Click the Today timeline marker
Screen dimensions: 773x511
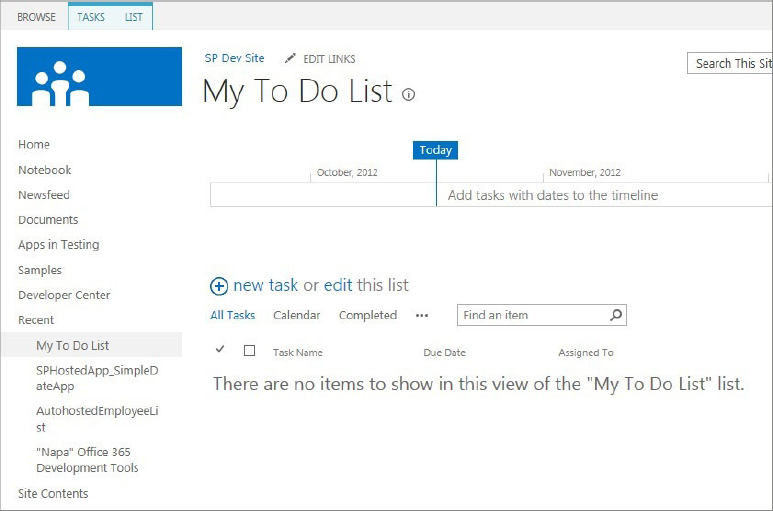tap(435, 150)
